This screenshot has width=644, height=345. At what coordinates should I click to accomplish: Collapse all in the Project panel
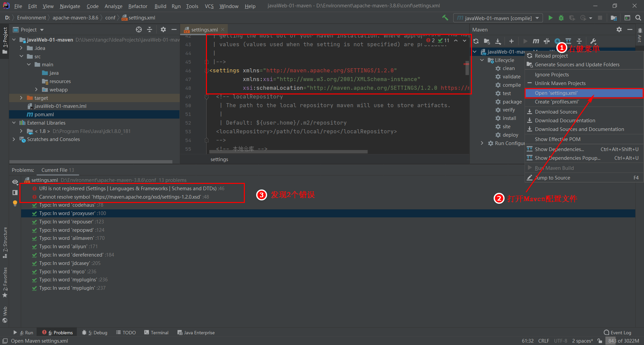click(x=150, y=29)
